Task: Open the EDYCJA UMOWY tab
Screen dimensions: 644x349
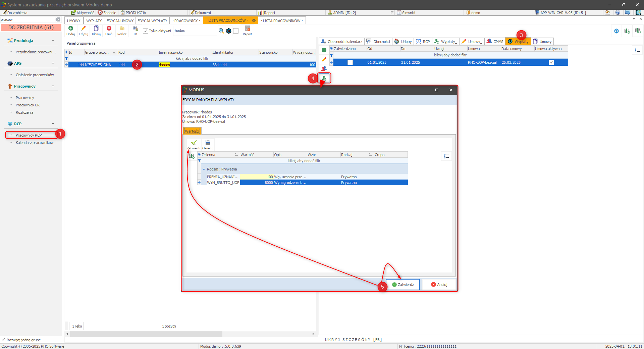Action: [x=120, y=21]
